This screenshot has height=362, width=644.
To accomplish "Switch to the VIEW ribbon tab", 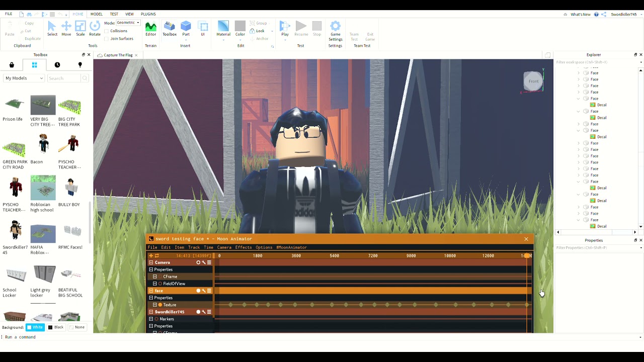I will click(129, 14).
